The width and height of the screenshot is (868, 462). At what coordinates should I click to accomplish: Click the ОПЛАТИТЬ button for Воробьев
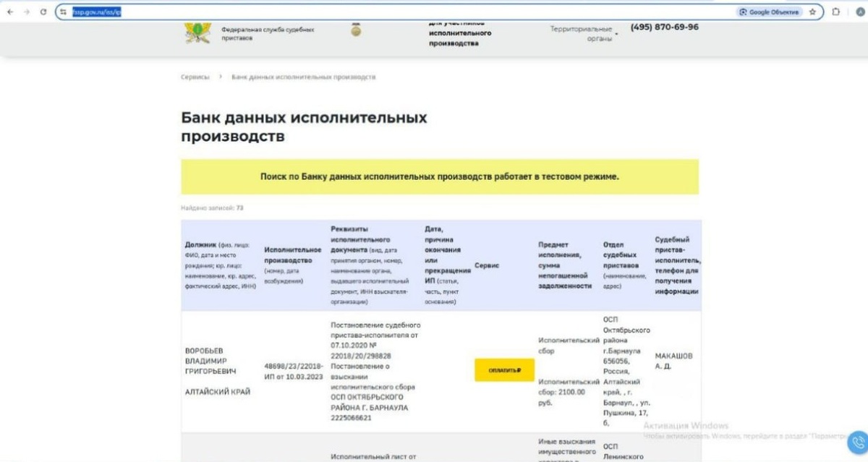504,370
